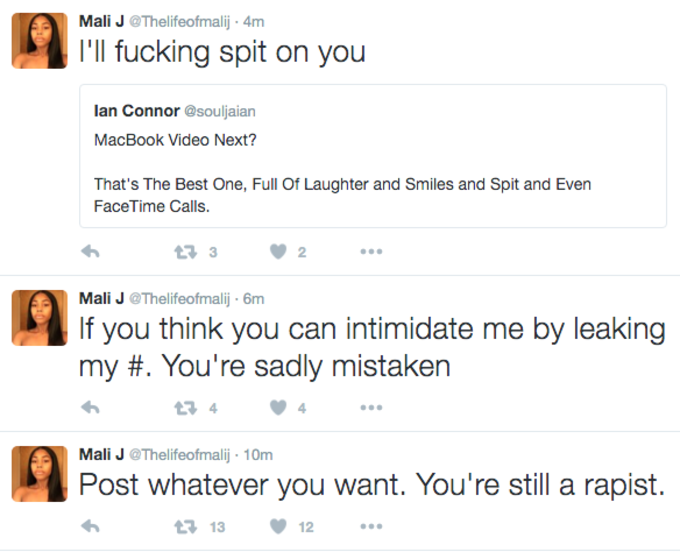The image size is (680, 552).
Task: Reply to the 'Post whatever you want' tweet
Action: (91, 526)
